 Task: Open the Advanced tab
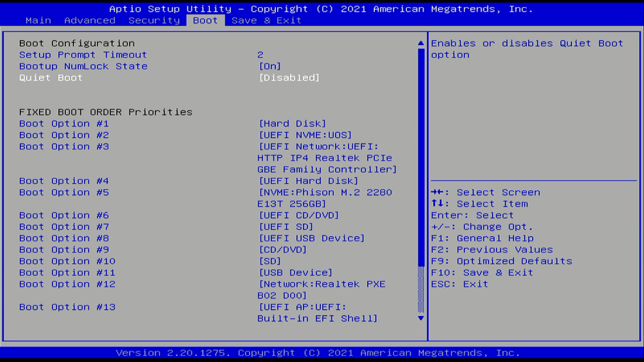click(x=90, y=20)
